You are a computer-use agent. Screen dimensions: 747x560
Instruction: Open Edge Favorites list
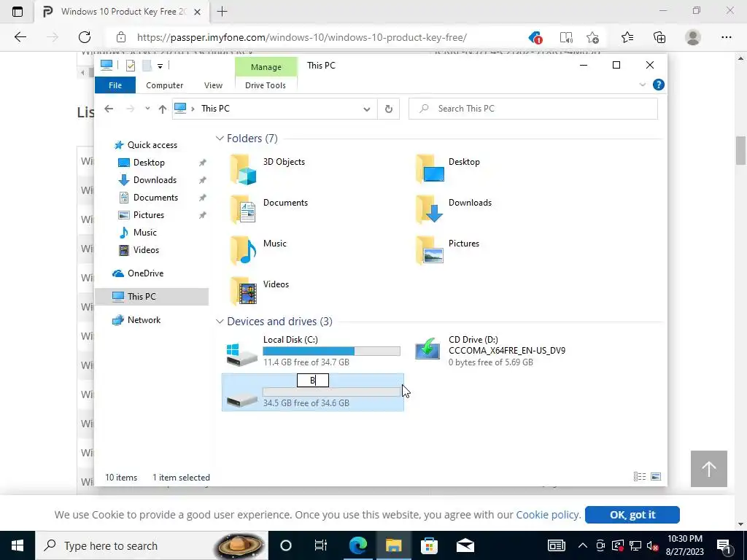tap(627, 37)
